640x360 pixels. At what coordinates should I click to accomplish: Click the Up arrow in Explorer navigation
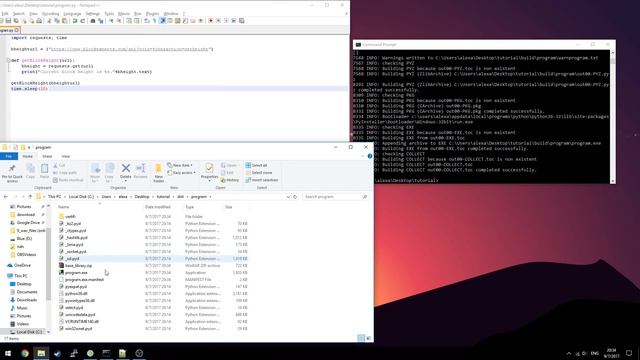[30, 197]
